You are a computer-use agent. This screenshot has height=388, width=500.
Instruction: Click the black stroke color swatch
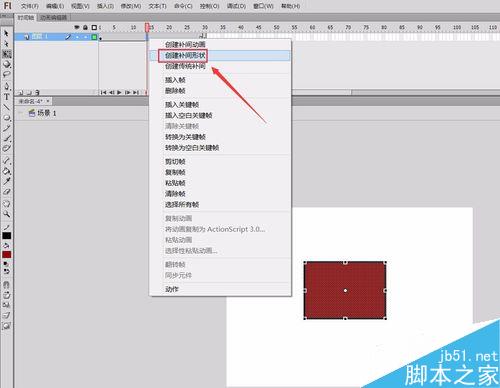click(7, 236)
